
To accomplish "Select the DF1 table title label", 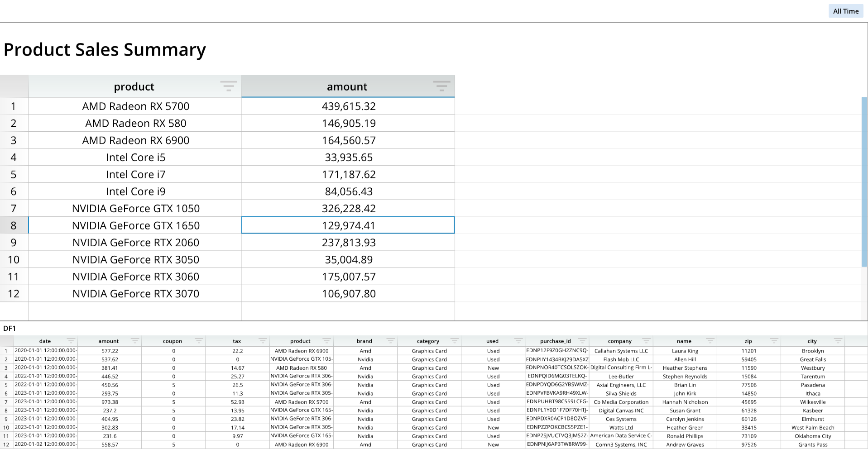I will tap(10, 328).
